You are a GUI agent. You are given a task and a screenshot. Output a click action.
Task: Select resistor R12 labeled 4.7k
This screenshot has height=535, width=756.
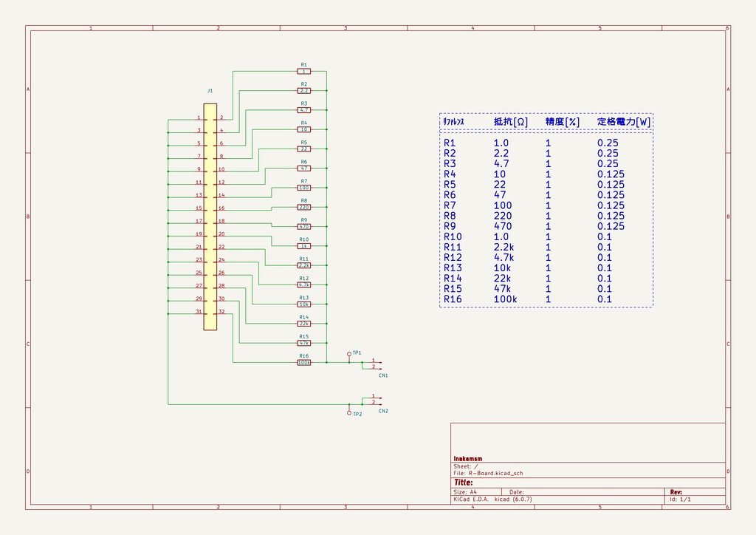pos(306,284)
